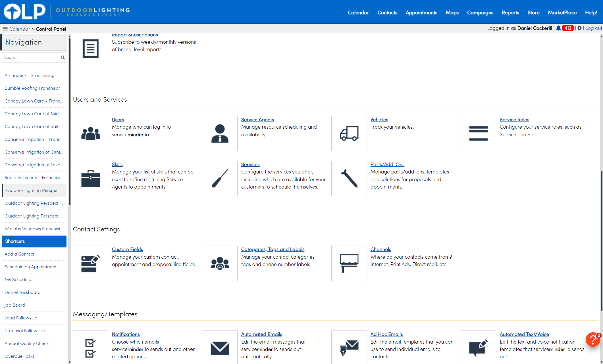
Task: Open the Automated Text/Voice link
Action: tap(524, 334)
